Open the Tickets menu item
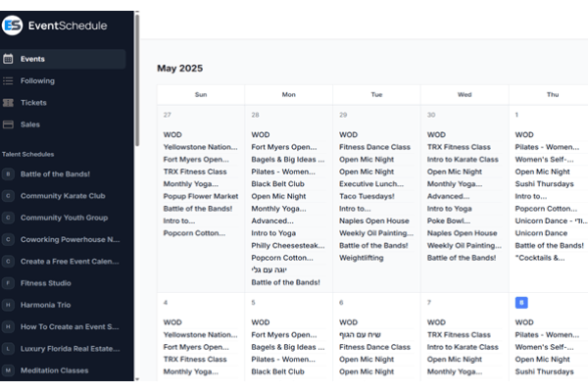This screenshot has height=392, width=588. pos(33,102)
